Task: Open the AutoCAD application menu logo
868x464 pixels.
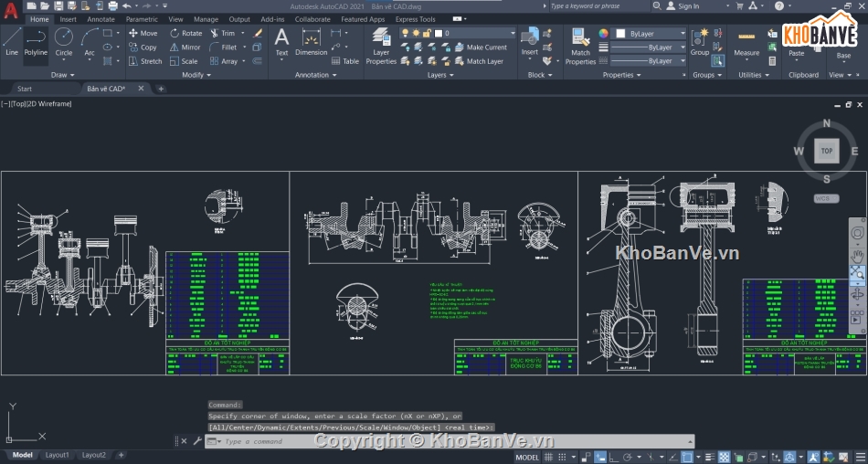Action: (11, 10)
